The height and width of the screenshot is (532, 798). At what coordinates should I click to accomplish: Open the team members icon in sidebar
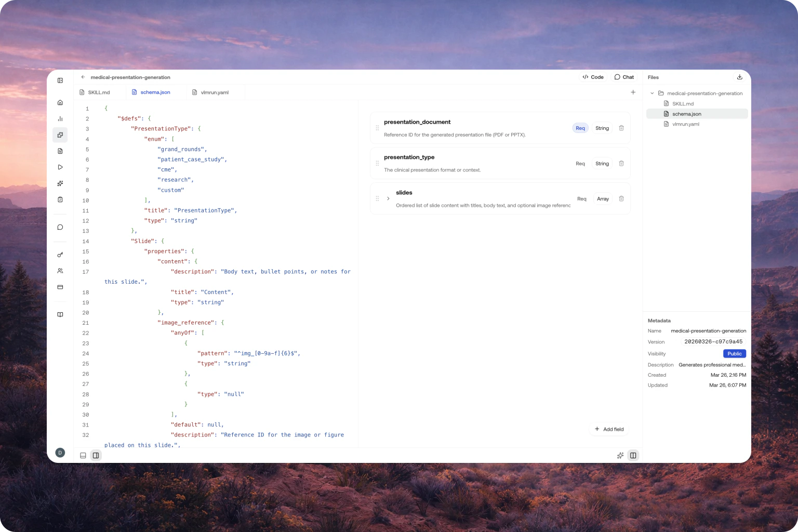click(60, 271)
